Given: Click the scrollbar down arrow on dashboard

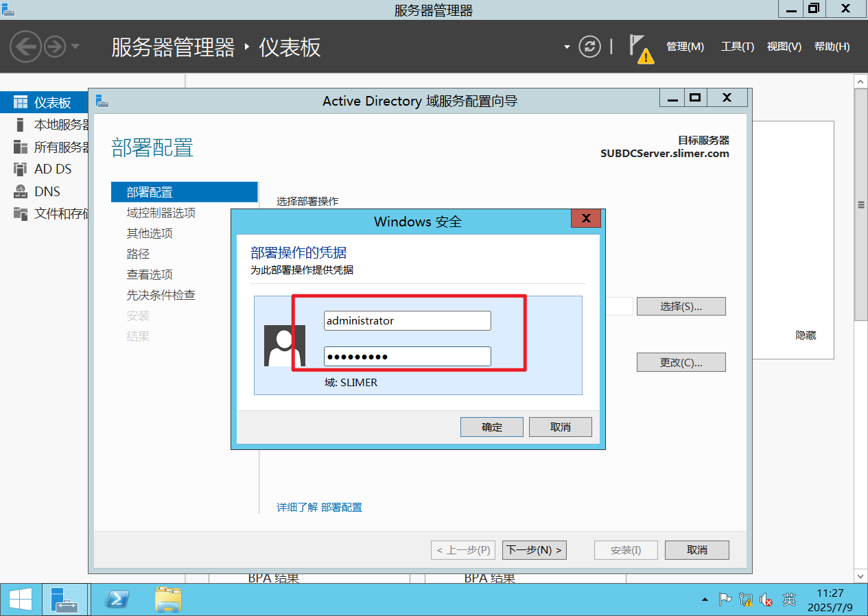Looking at the screenshot, I should (860, 576).
